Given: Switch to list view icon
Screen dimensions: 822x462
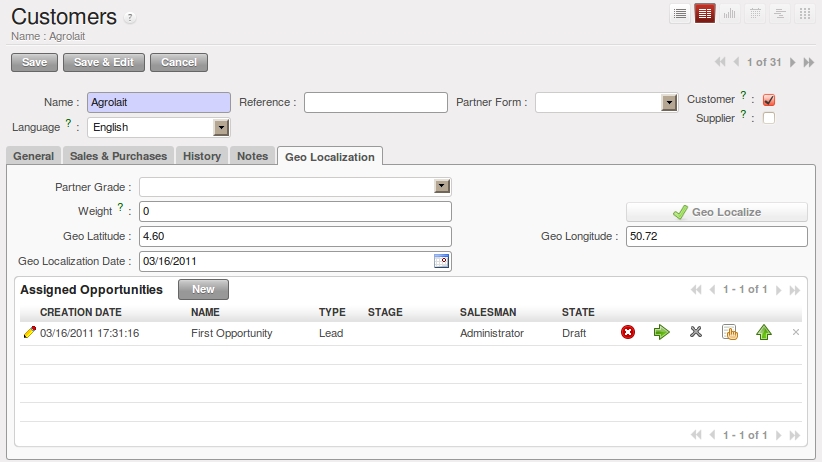Looking at the screenshot, I should pos(680,13).
